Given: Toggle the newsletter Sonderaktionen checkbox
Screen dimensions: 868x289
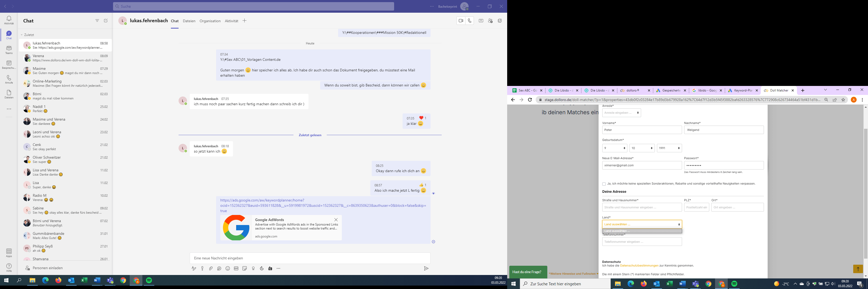Looking at the screenshot, I should 604,184.
